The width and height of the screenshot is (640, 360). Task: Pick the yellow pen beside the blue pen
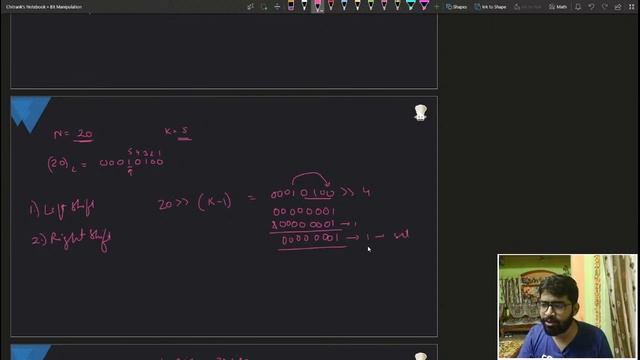pos(358,6)
